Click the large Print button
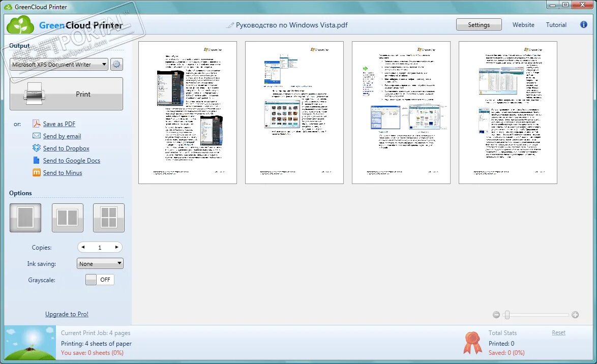This screenshot has height=364, width=597. point(66,94)
